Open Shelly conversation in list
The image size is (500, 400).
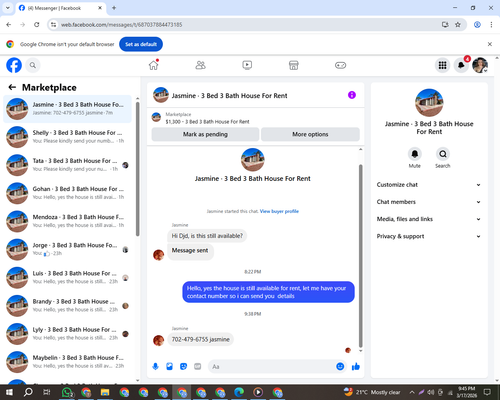67,137
